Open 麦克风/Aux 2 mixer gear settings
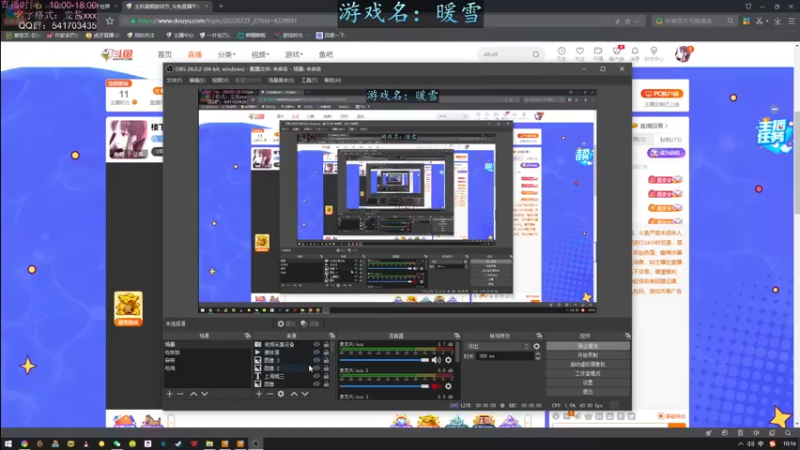The image size is (800, 450). coord(448,386)
